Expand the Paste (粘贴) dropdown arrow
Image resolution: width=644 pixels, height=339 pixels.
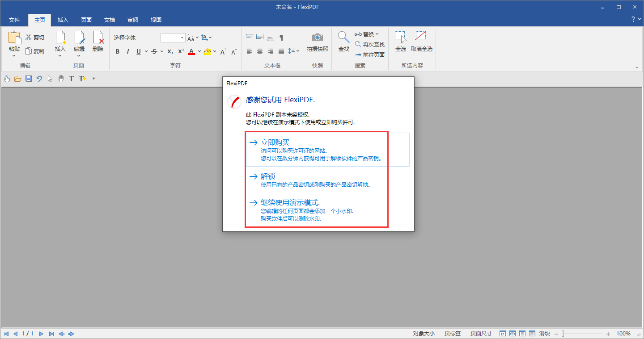pos(14,56)
